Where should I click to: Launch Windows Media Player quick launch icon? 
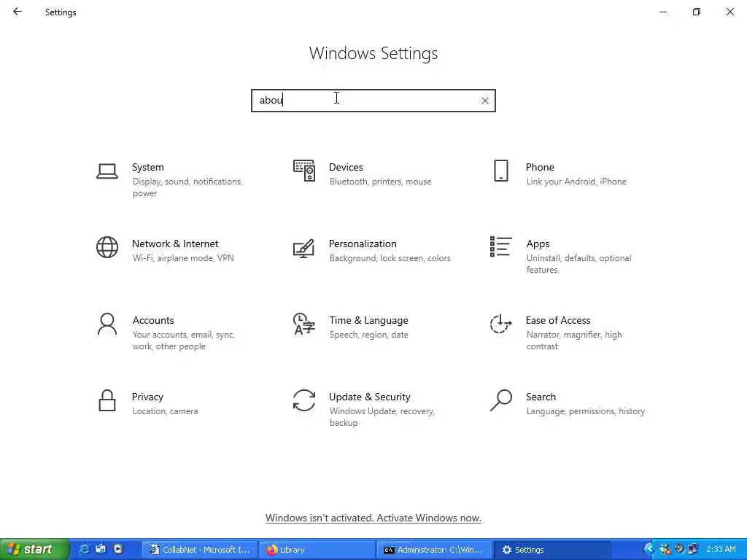click(118, 550)
